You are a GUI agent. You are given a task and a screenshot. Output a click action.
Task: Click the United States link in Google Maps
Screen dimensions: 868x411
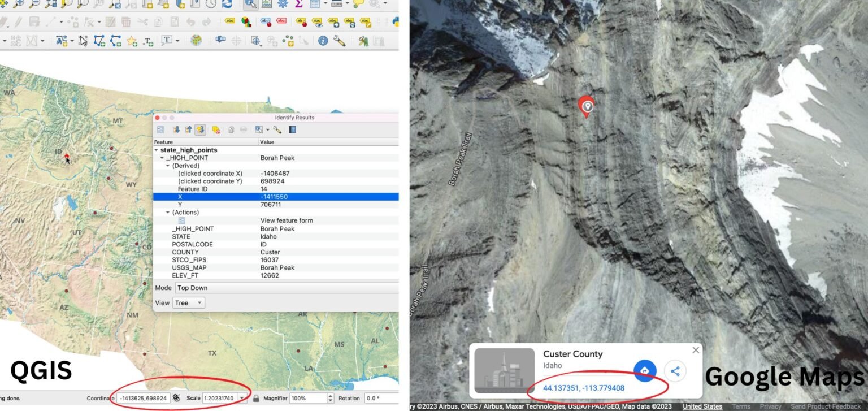(x=702, y=406)
